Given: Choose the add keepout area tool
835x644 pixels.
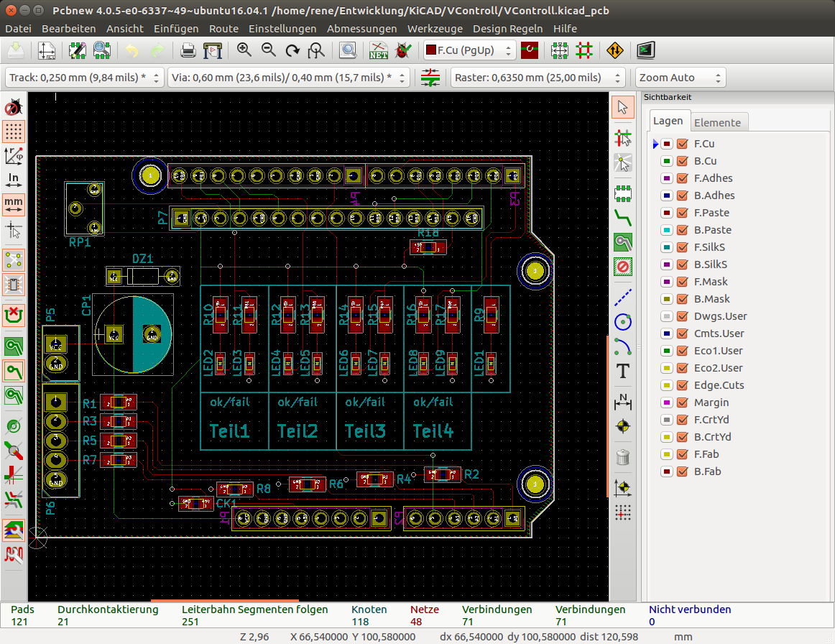Looking at the screenshot, I should tap(623, 267).
